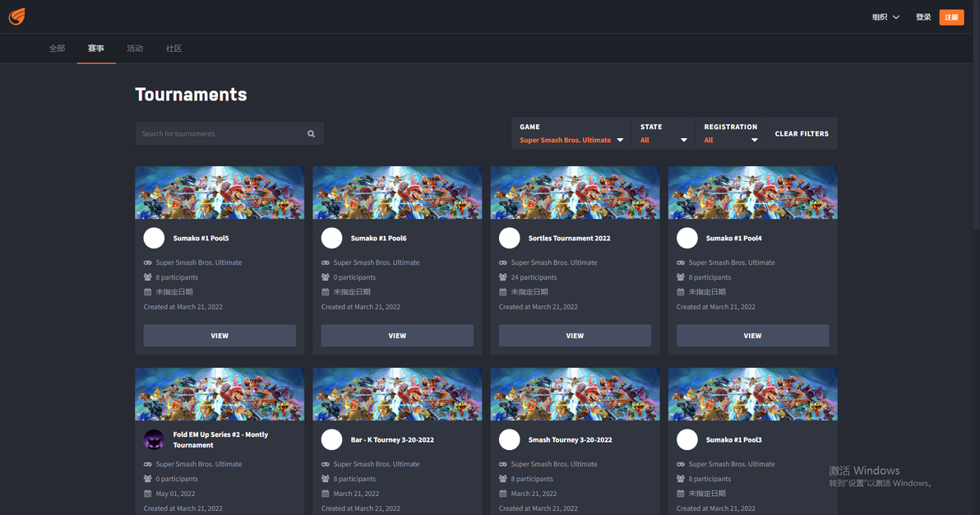
Task: Select the 全部 tab
Action: click(x=57, y=49)
